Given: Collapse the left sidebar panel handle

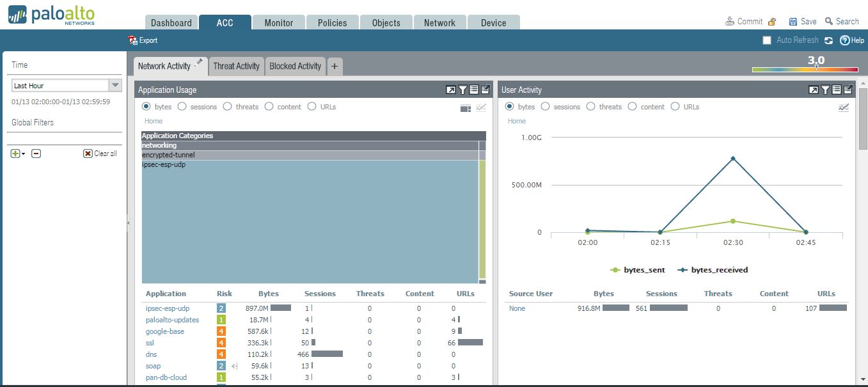Looking at the screenshot, I should pos(128,223).
